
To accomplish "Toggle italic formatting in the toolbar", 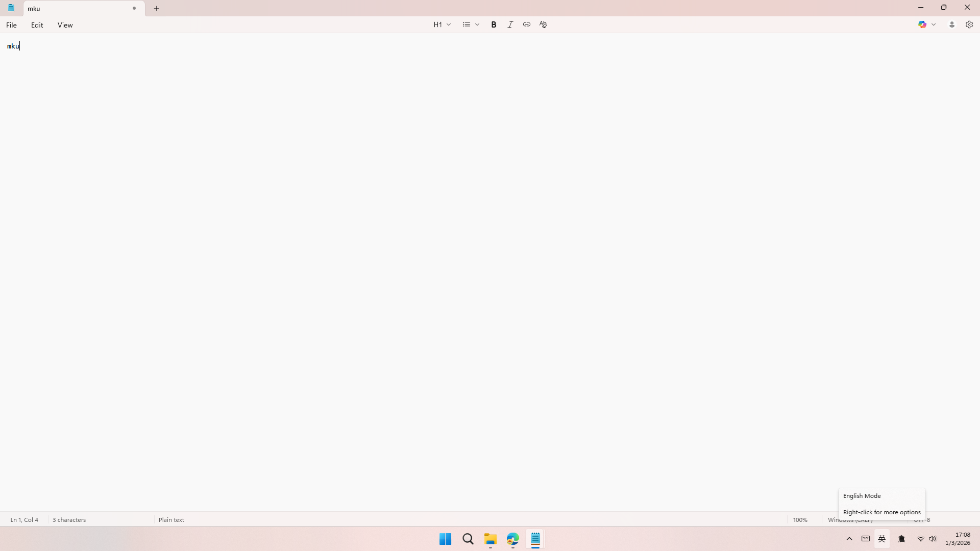I will [x=510, y=24].
